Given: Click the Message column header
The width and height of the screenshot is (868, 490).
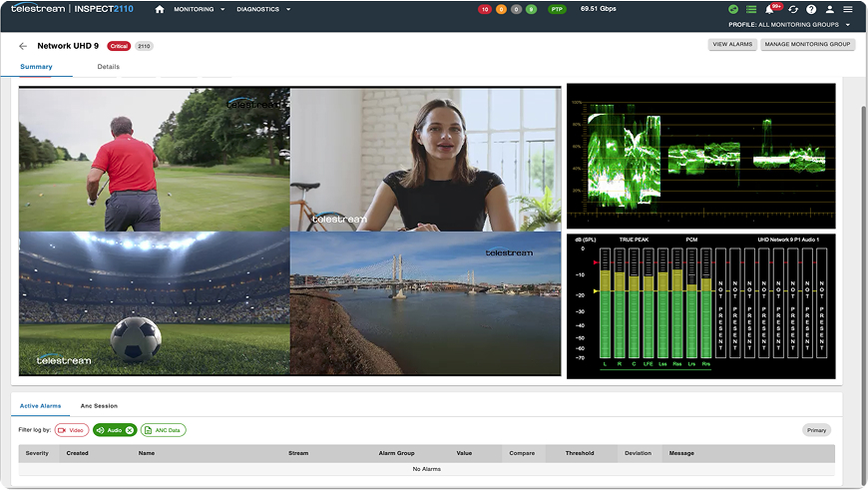Looking at the screenshot, I should coord(681,453).
